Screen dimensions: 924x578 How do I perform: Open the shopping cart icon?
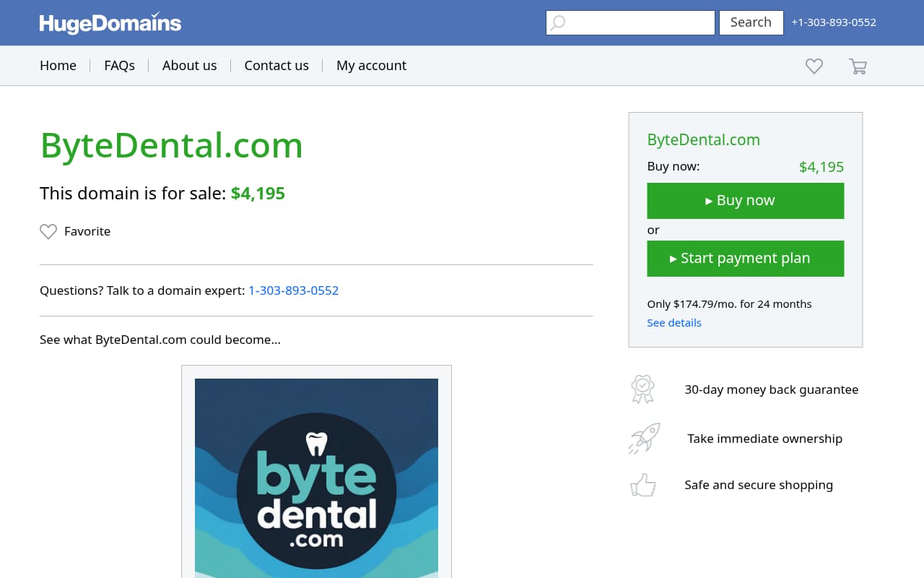click(x=858, y=66)
